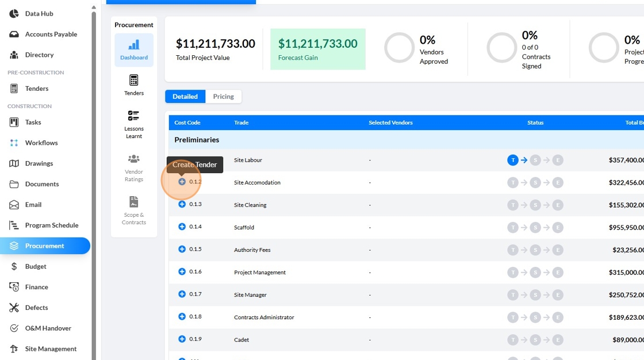Select the Contracts Administrator trade cell
Image resolution: width=644 pixels, height=360 pixels.
(264, 317)
